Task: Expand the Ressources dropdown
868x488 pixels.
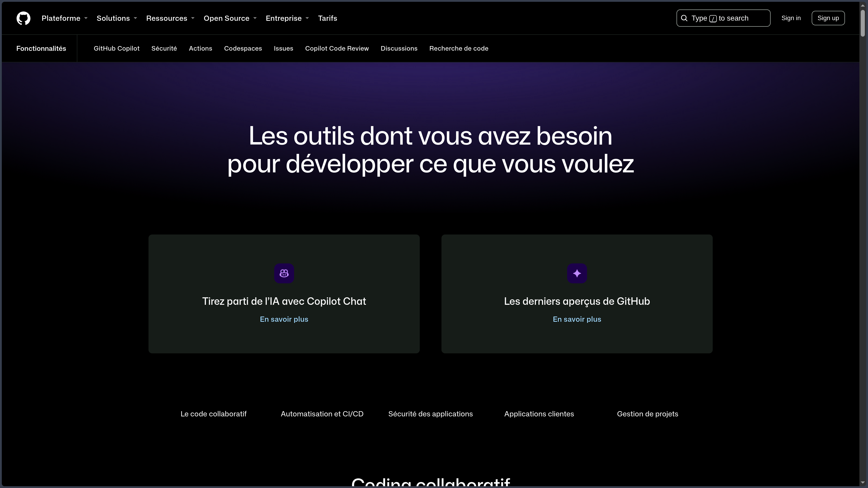Action: (x=170, y=18)
